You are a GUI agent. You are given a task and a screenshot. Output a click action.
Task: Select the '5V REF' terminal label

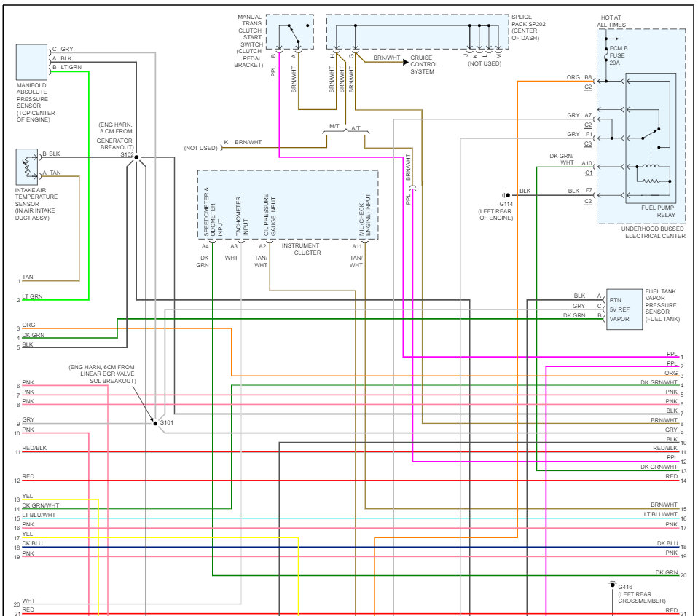(619, 309)
